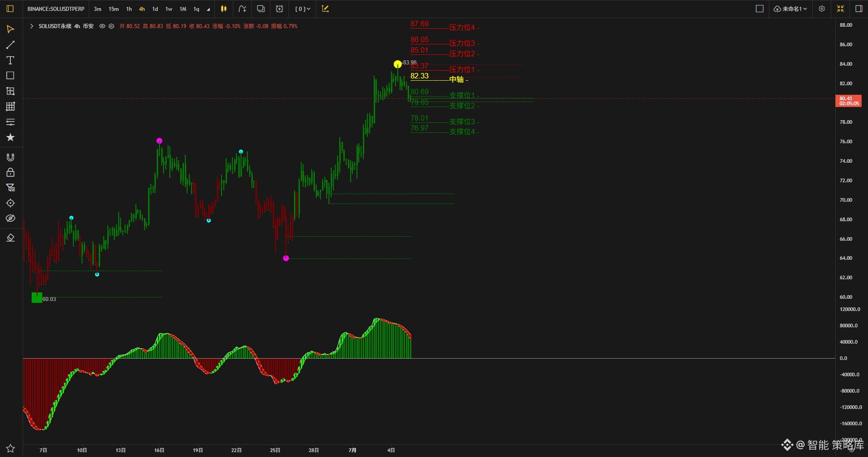Click the 16日 date on time axis
The height and width of the screenshot is (457, 868).
[159, 450]
